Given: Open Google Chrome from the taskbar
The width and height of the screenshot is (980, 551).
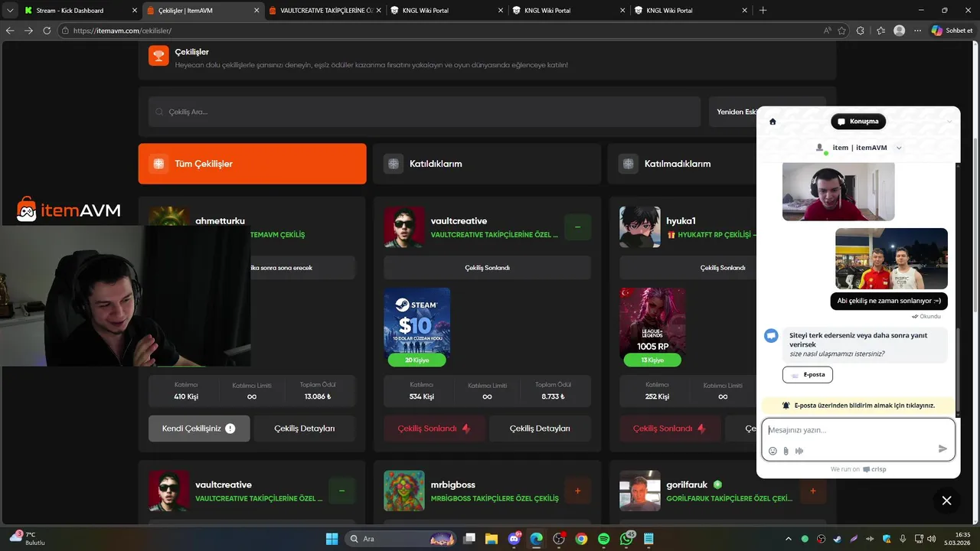Looking at the screenshot, I should (x=581, y=539).
